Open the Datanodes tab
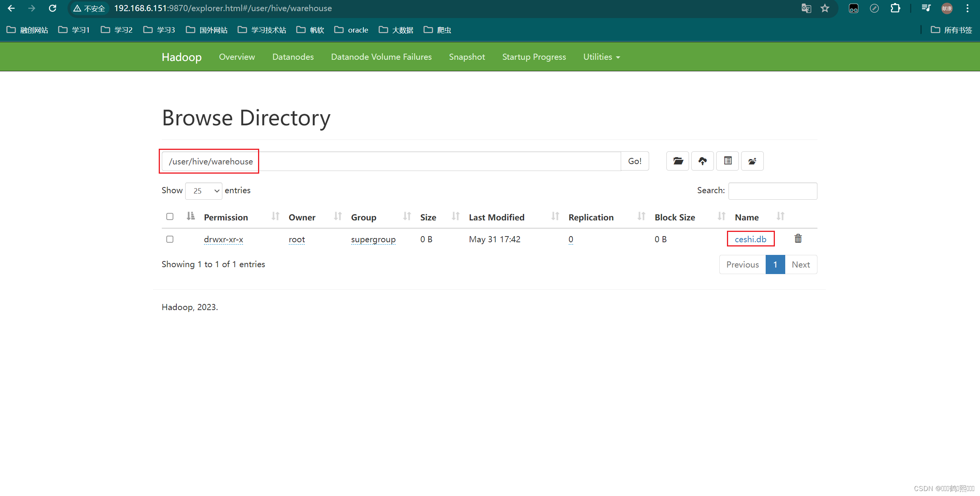This screenshot has width=980, height=496. [x=293, y=57]
